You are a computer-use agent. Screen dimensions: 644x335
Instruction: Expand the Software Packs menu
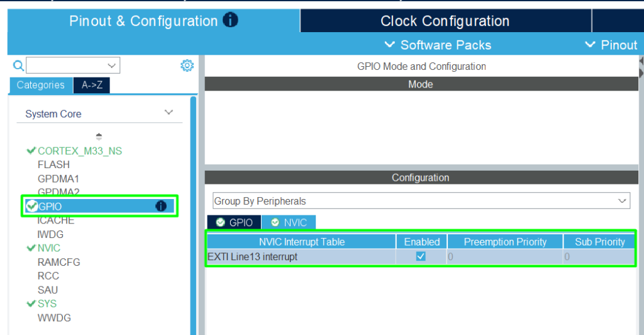(x=438, y=45)
